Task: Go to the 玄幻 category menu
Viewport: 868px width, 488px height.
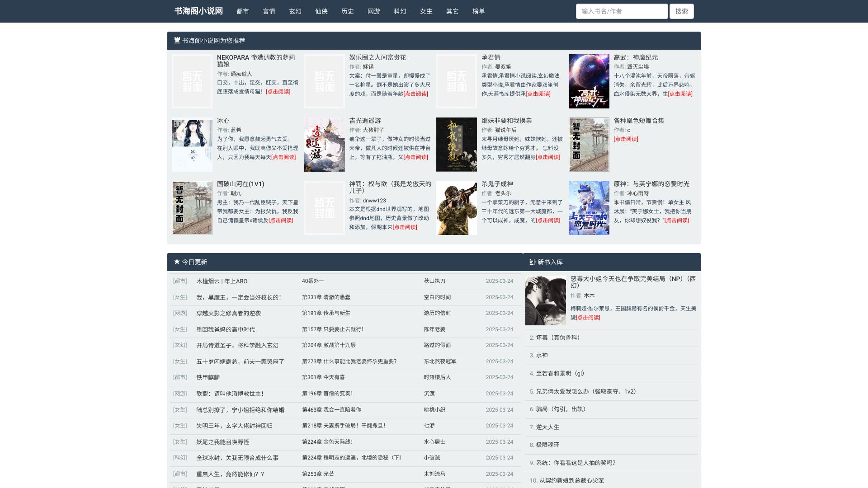Action: tap(295, 11)
